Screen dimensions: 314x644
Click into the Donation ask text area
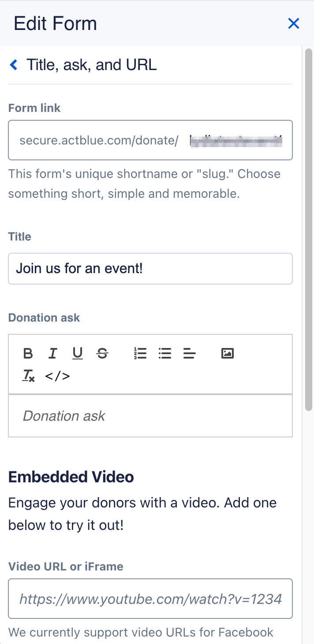150,416
